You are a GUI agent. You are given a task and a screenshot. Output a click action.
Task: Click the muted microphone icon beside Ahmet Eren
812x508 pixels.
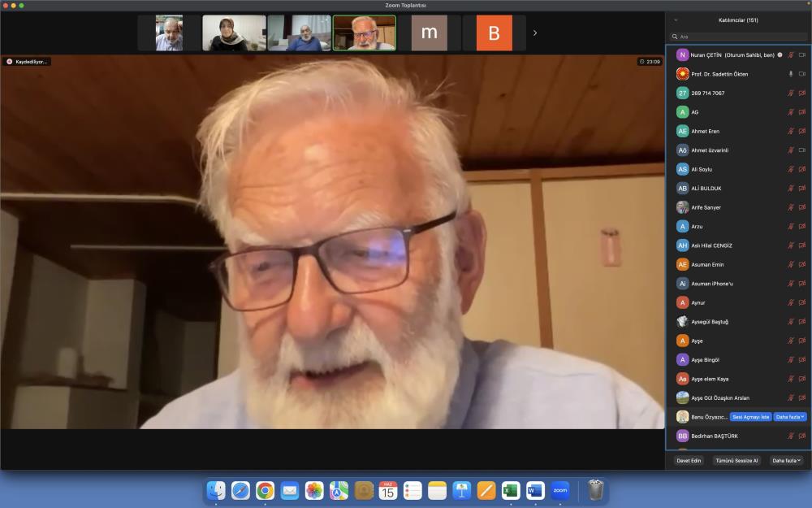pos(791,131)
